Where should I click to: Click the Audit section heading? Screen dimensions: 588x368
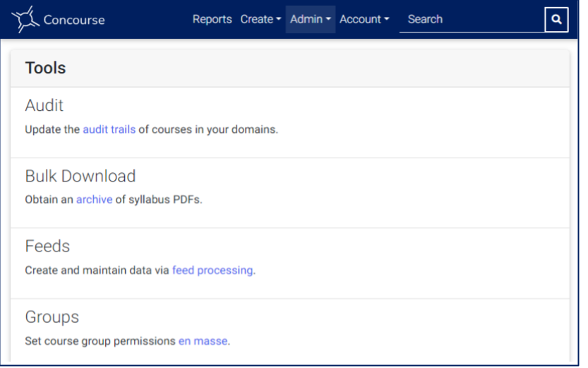[x=44, y=105]
